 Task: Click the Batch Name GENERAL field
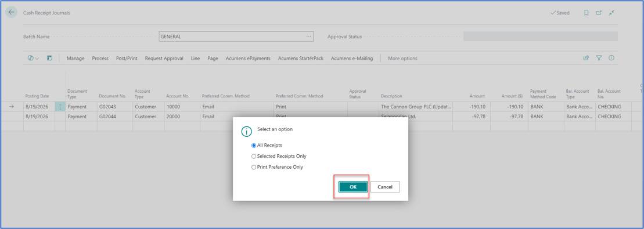click(236, 37)
